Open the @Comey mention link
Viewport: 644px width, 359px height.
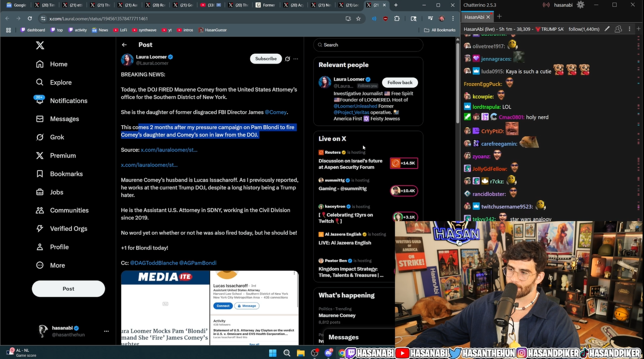[275, 112]
